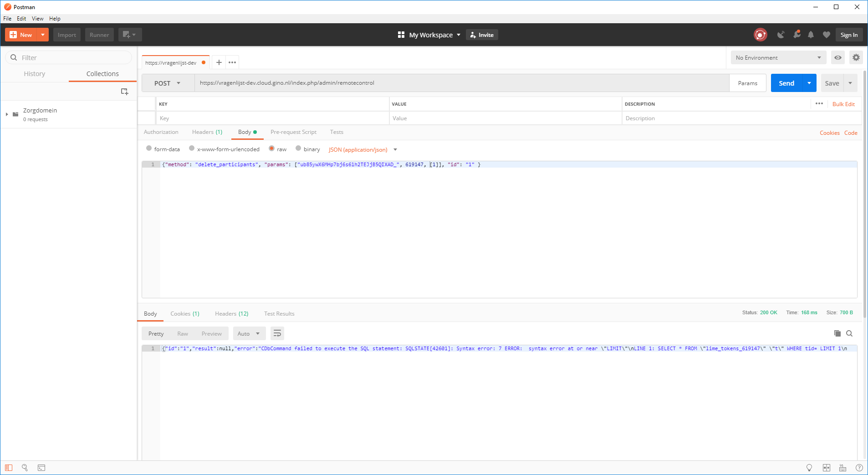Image resolution: width=868 pixels, height=475 pixels.
Task: Click the environment quick look eye icon
Action: point(837,58)
